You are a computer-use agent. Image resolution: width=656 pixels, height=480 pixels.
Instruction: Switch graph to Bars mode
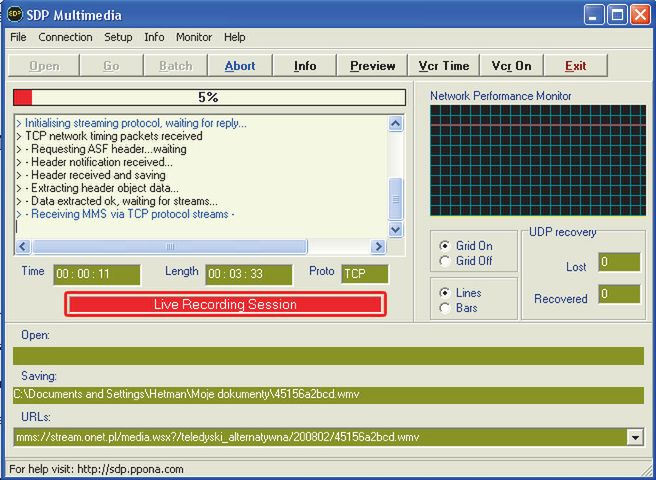pyautogui.click(x=446, y=308)
